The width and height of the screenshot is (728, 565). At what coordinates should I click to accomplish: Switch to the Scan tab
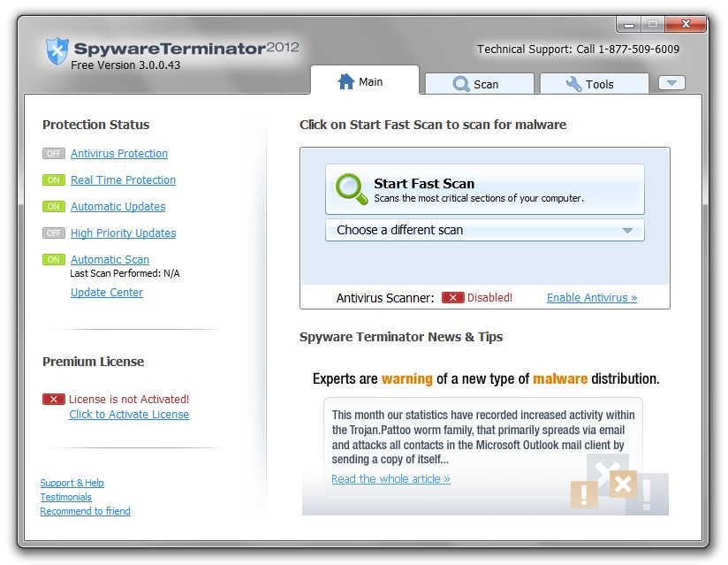480,83
